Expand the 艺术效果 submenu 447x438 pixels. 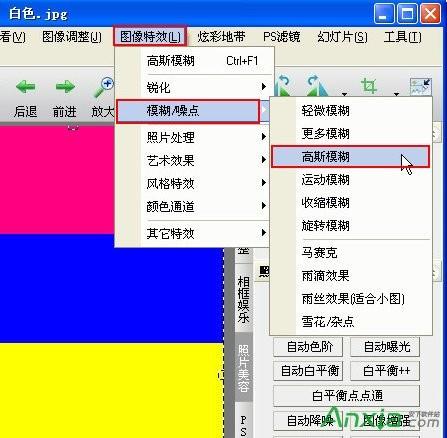point(193,160)
